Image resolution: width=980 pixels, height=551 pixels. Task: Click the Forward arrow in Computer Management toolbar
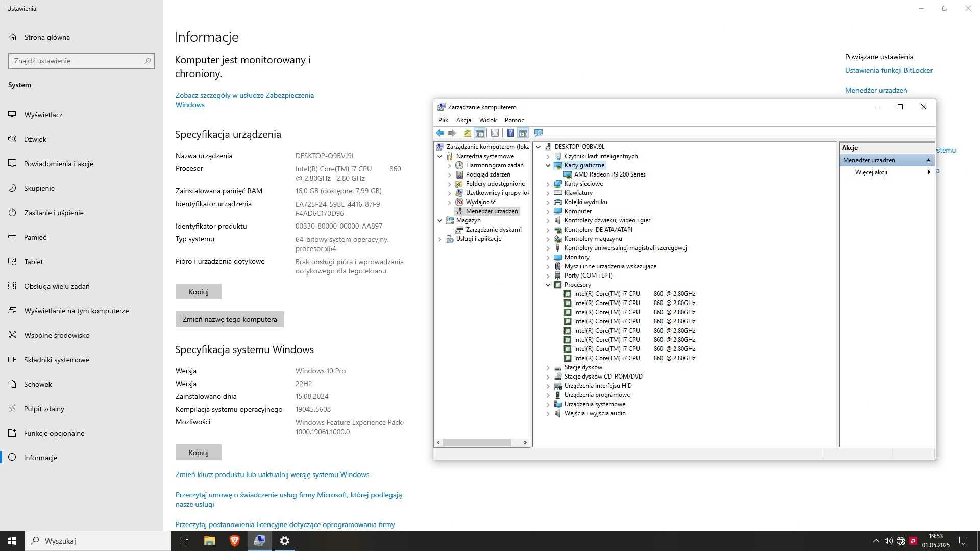452,133
